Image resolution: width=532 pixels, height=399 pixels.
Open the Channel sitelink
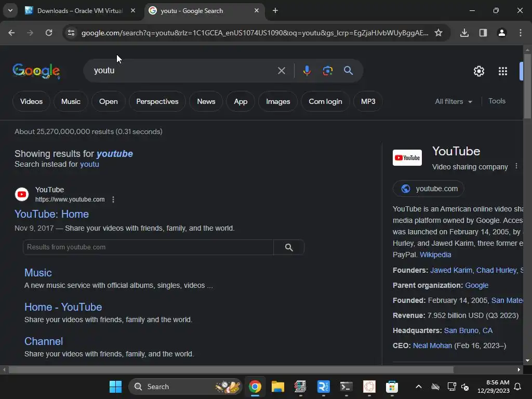tap(44, 341)
